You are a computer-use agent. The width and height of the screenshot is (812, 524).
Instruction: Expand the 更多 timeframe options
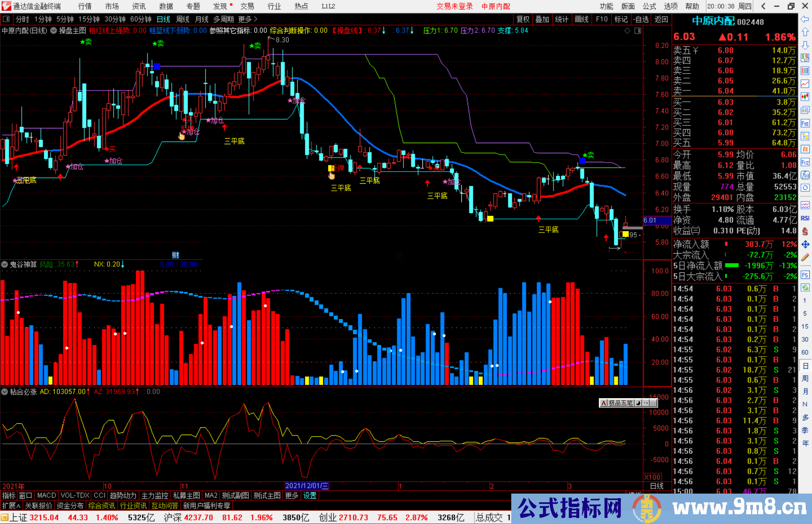pyautogui.click(x=248, y=19)
